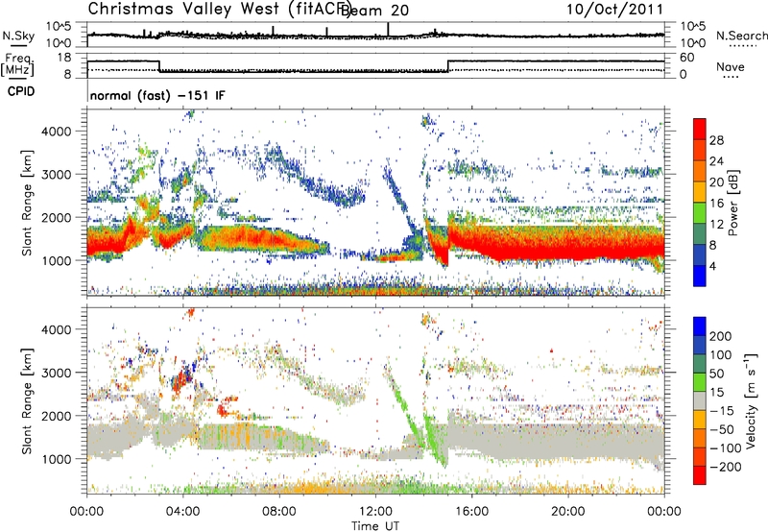Click the red top segment of Power color bar
The image size is (768, 532).
(x=700, y=129)
